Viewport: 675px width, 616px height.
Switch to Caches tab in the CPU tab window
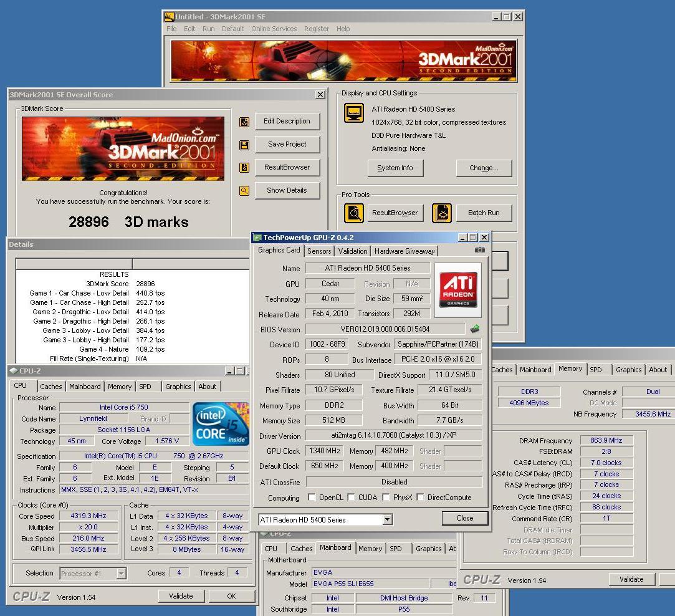pos(51,387)
